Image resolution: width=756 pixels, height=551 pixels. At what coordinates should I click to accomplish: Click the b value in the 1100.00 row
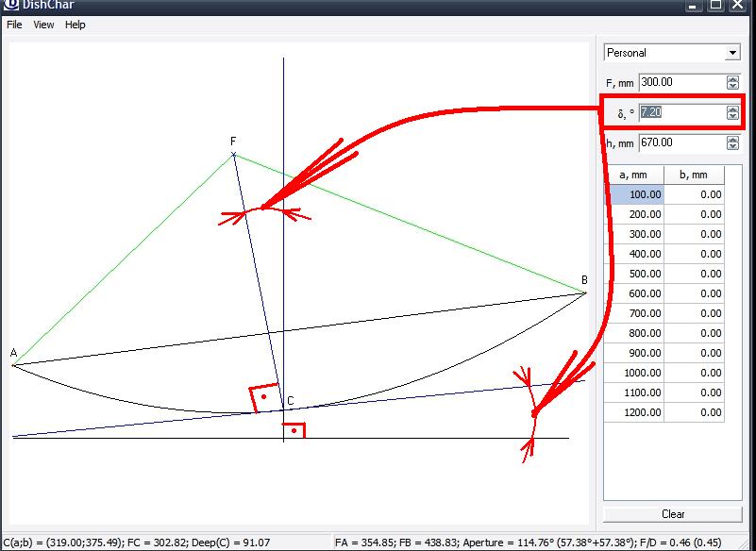pos(694,392)
